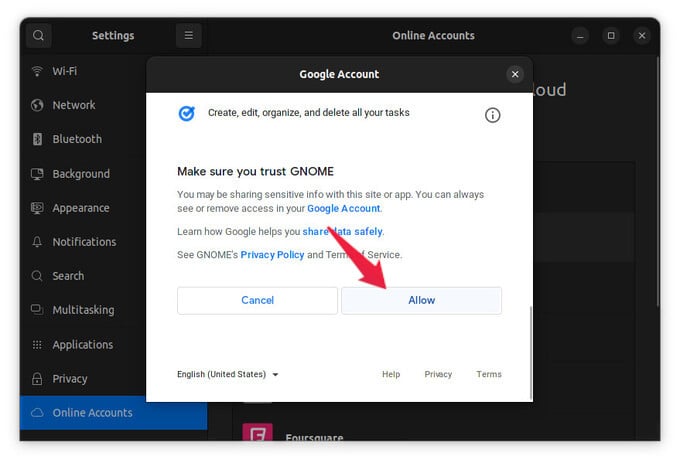Click the Background monitor icon
680x463 pixels.
pos(37,174)
